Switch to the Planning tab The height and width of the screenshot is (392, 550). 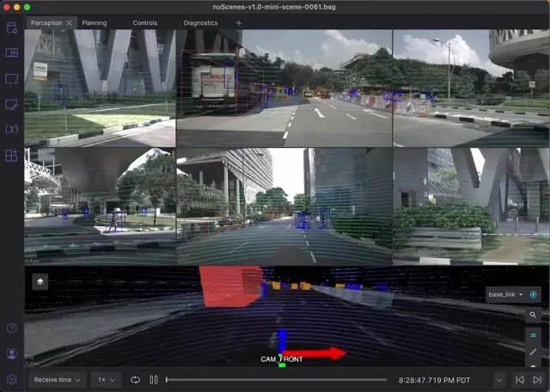pos(94,22)
